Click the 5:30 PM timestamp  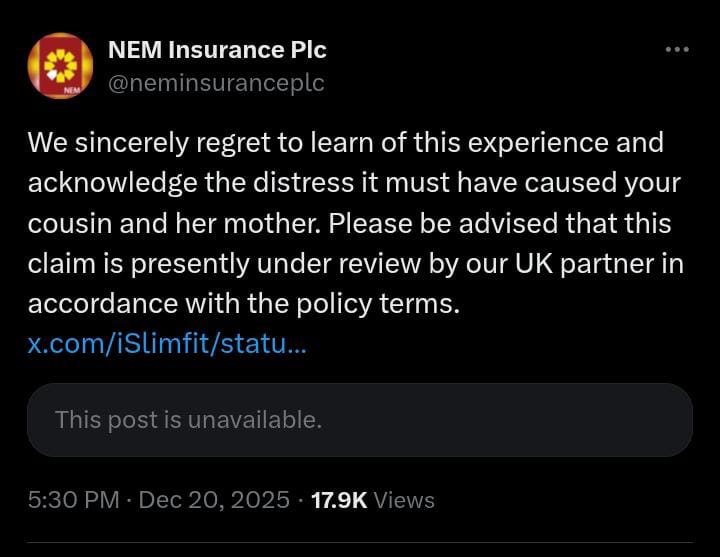73,499
